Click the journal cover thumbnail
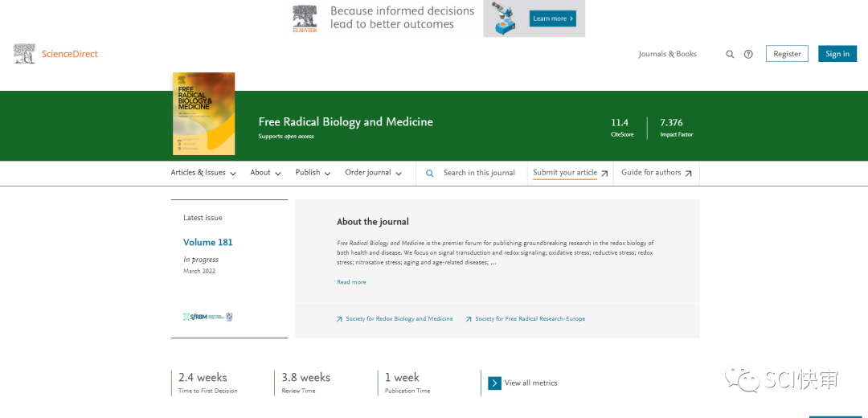Viewport: 868px width, 418px height. (x=203, y=113)
